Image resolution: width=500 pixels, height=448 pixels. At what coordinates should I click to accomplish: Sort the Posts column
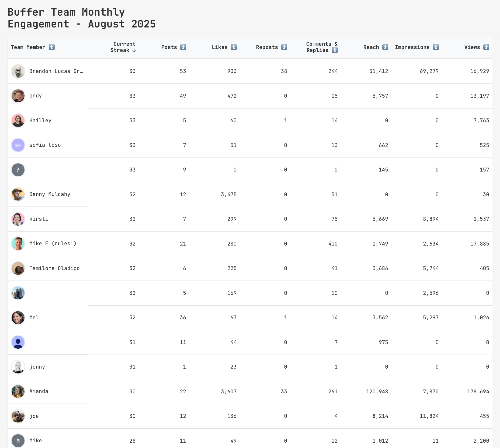click(x=183, y=47)
